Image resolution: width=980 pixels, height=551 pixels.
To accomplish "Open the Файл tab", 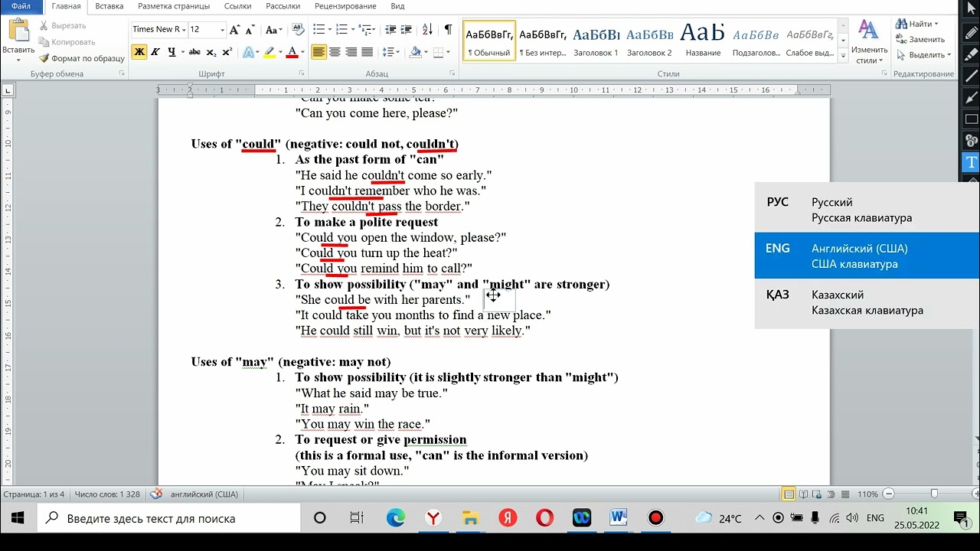I will [21, 6].
